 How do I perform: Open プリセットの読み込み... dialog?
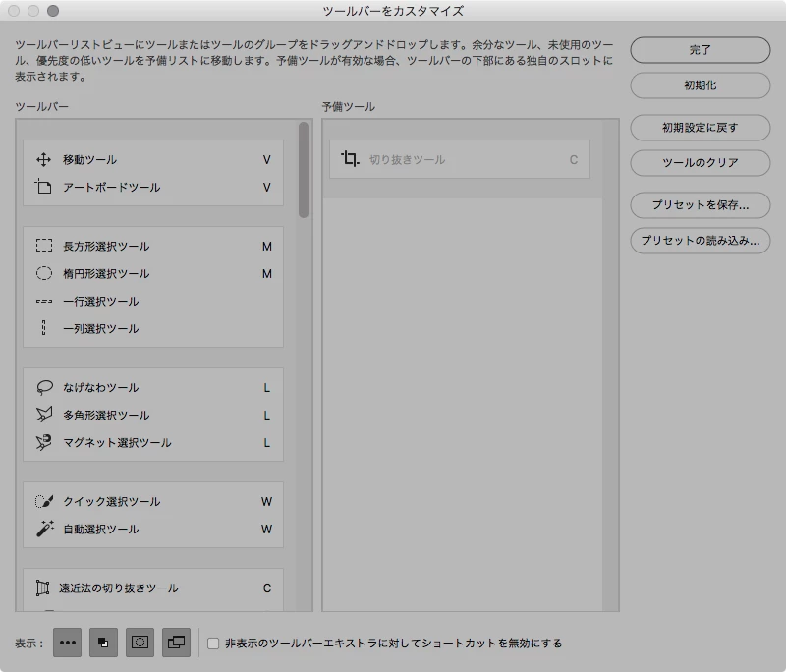pyautogui.click(x=701, y=241)
